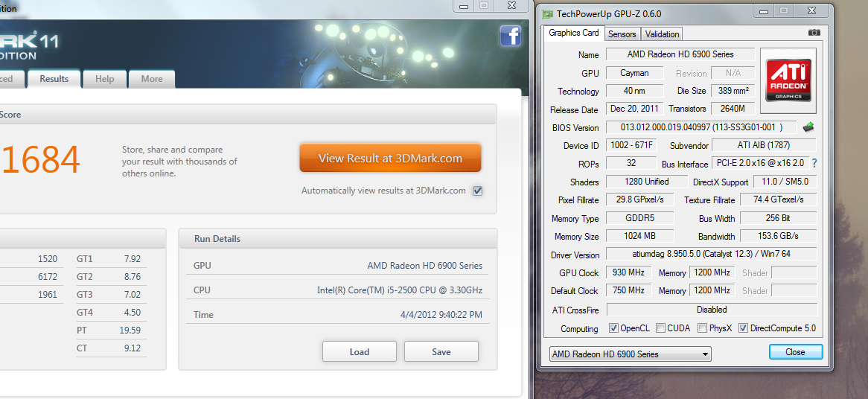Click the BIOS save chip icon
This screenshot has height=399, width=868.
(808, 127)
